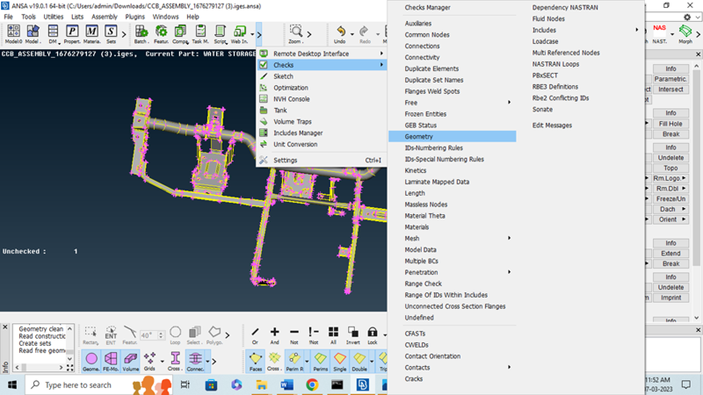Open the Utilities menu
This screenshot has height=395, width=703.
tap(53, 17)
